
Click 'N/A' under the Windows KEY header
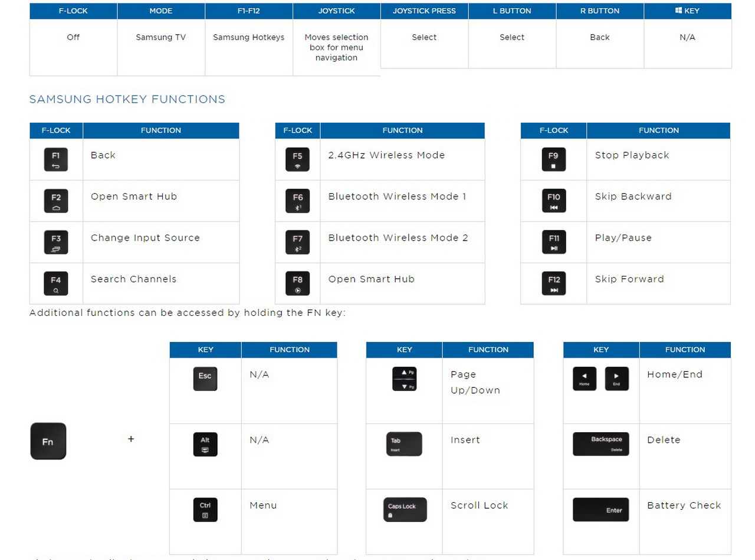(688, 37)
